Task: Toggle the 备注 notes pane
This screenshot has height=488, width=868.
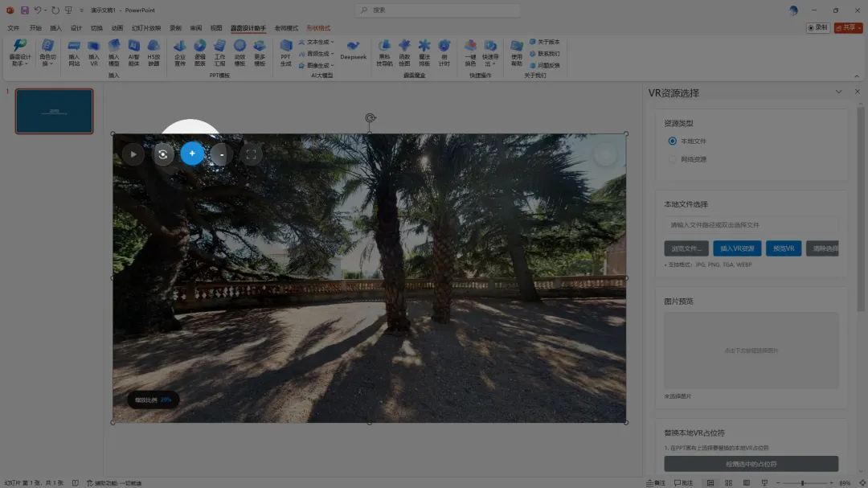Action: 656,483
